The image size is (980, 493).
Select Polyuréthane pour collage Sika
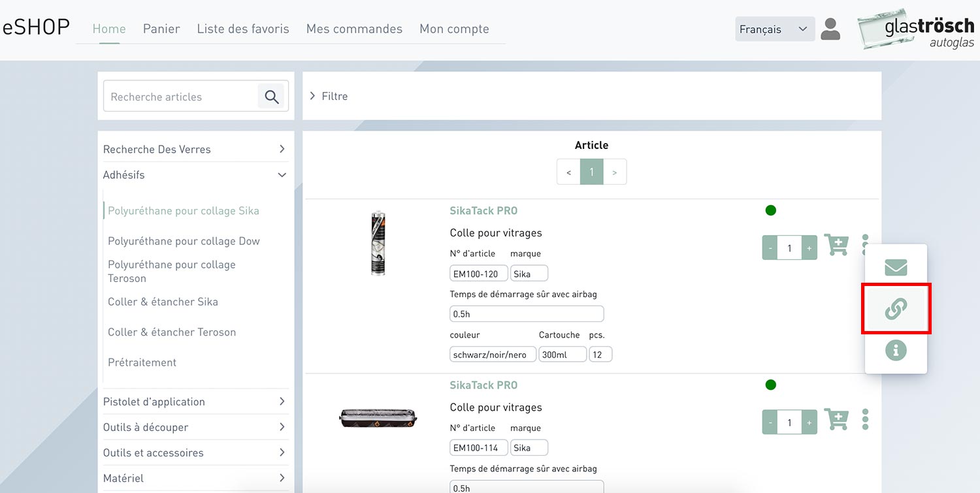tap(184, 211)
